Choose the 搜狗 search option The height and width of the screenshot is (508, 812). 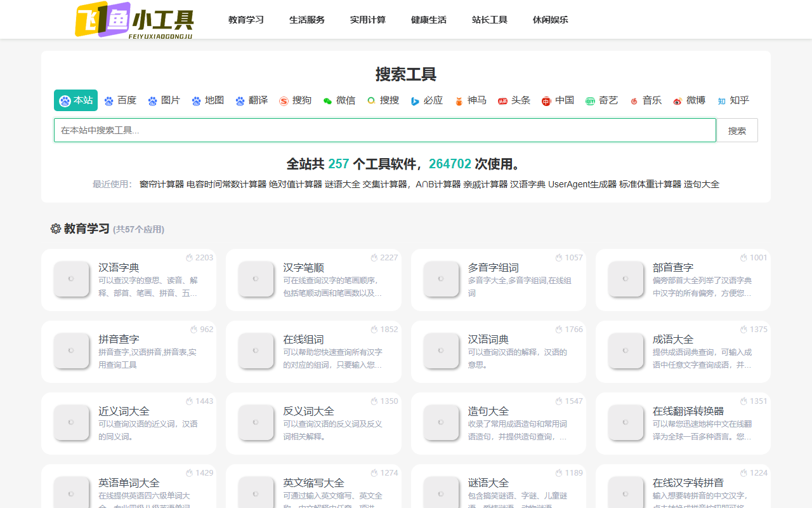(295, 100)
